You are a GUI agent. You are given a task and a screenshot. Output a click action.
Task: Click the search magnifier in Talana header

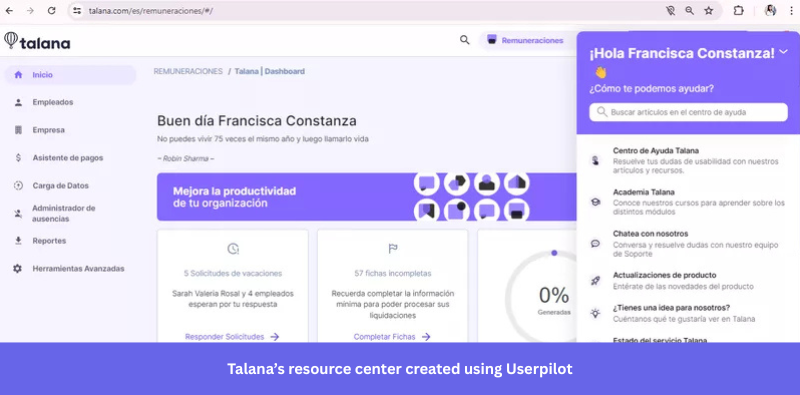click(464, 40)
